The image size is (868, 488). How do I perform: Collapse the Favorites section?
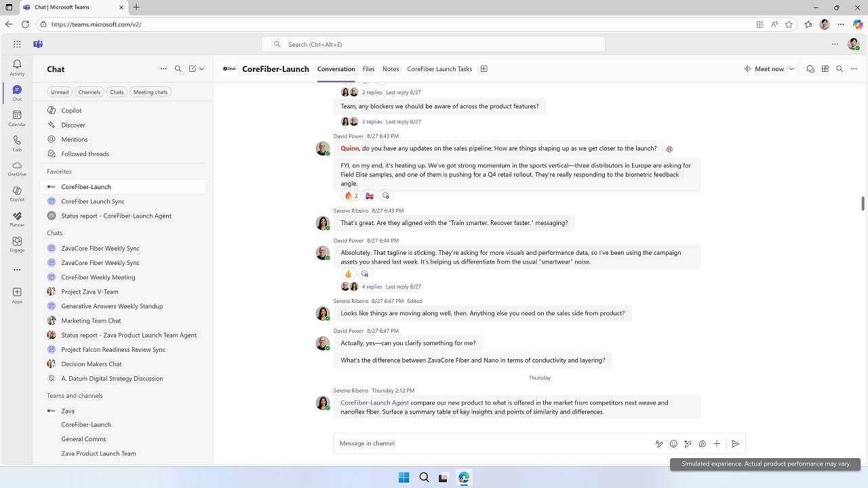[x=59, y=171]
